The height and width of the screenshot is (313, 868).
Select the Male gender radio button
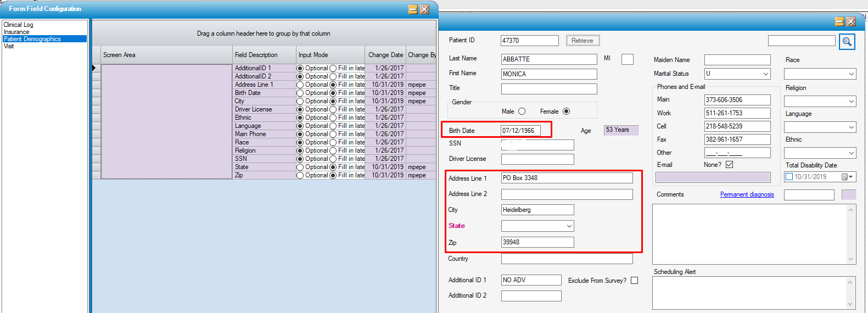[522, 111]
